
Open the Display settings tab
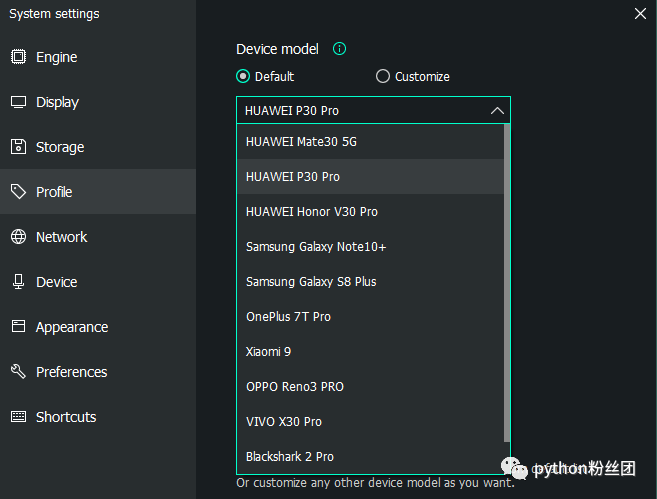point(98,102)
